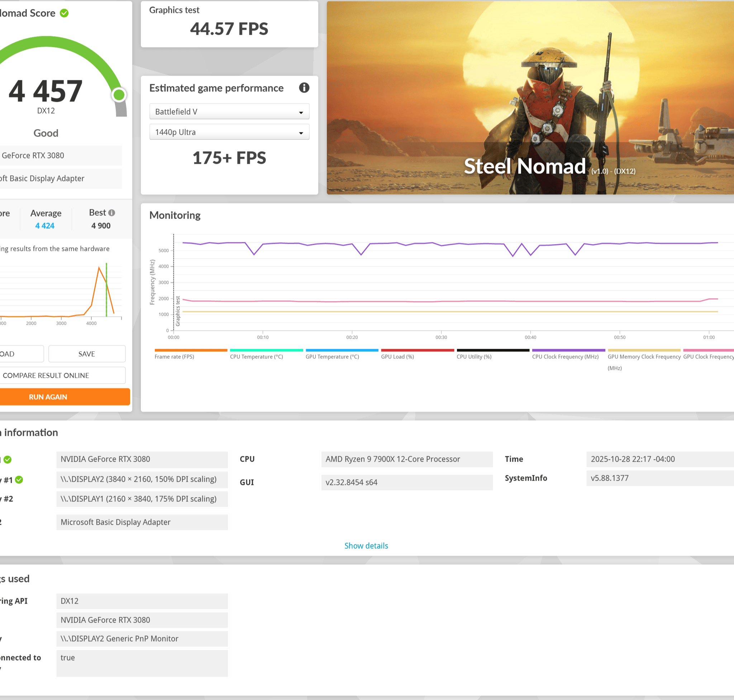Click the green checkmark beside display #1
734x700 pixels.
pyautogui.click(x=19, y=480)
